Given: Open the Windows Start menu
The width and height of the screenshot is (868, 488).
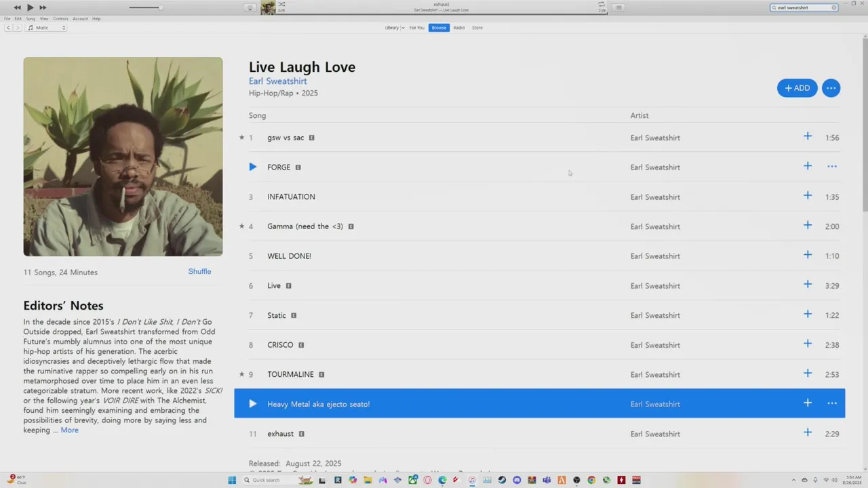Looking at the screenshot, I should [x=232, y=480].
